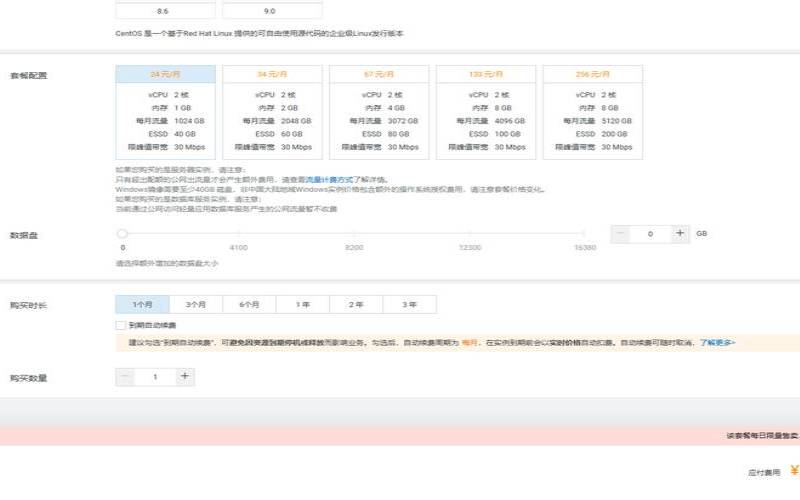800x500 pixels.
Task: Select 1个月 purchase duration
Action: click(141, 304)
